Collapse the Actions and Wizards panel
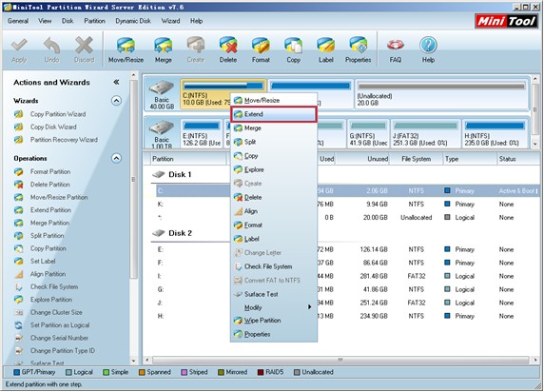The height and width of the screenshot is (392, 544). click(x=116, y=82)
